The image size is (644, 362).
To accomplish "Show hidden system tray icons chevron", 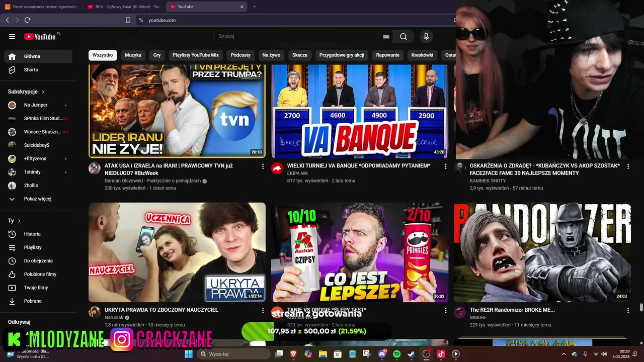I will pyautogui.click(x=563, y=354).
